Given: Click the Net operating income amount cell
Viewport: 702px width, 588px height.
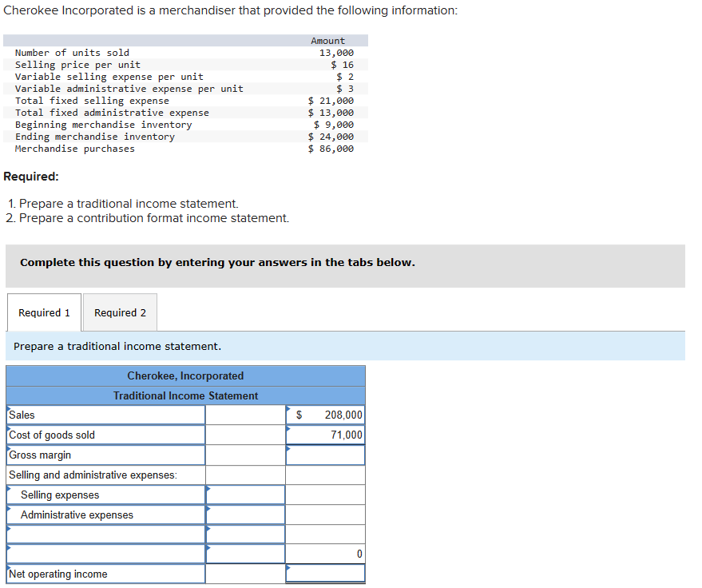Looking at the screenshot, I should coord(326,574).
